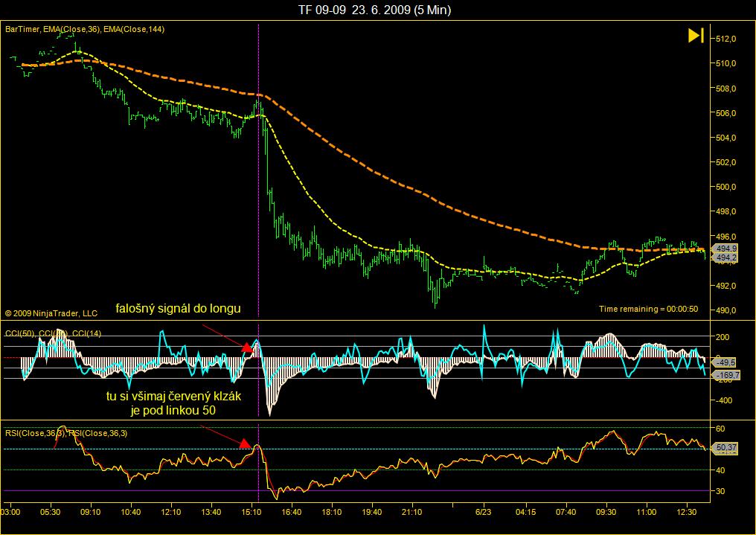Click the chart title TF 09-09 23. 6. 2009 (5 Min)
756x535 pixels.
(x=374, y=10)
